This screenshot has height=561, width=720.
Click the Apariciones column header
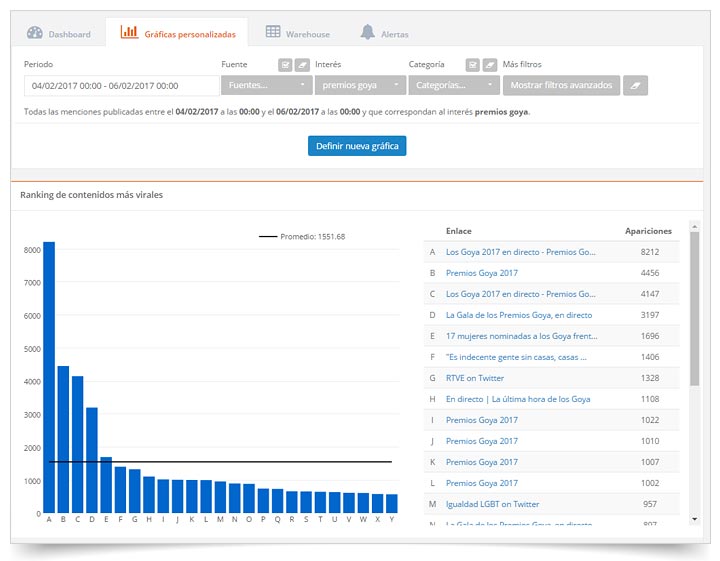pyautogui.click(x=648, y=231)
